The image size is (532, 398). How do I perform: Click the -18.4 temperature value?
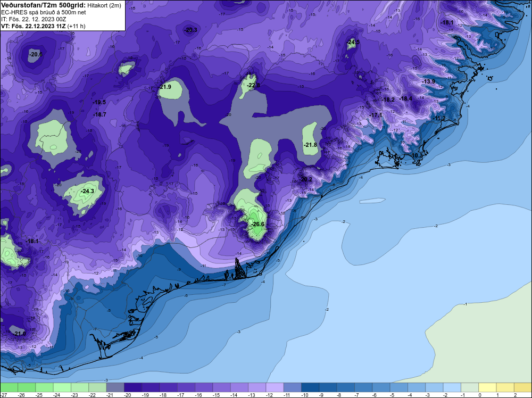(x=406, y=99)
